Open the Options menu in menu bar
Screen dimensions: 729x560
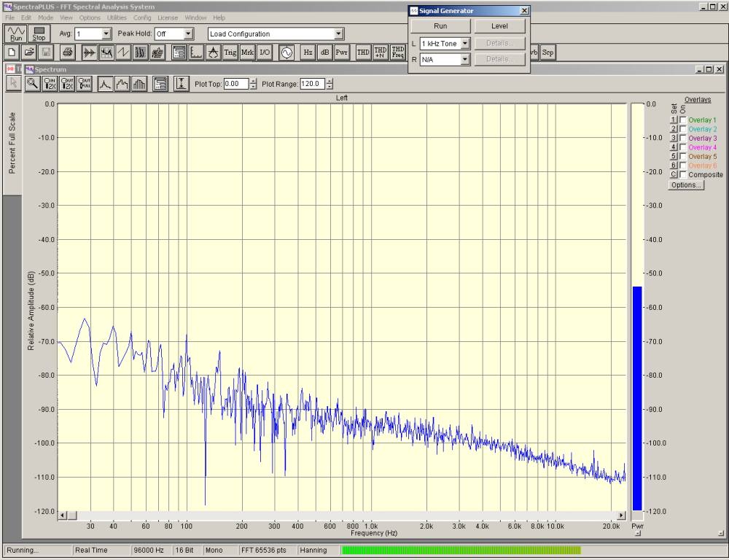pyautogui.click(x=90, y=17)
